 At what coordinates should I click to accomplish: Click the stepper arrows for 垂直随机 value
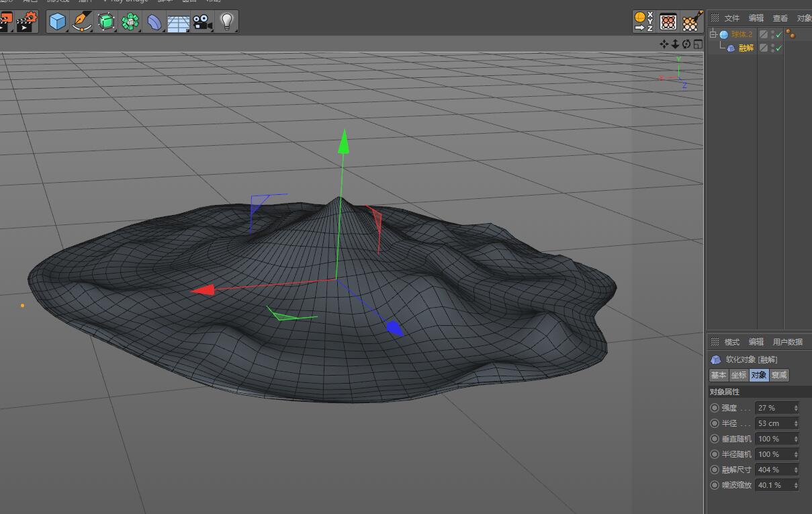coord(796,439)
